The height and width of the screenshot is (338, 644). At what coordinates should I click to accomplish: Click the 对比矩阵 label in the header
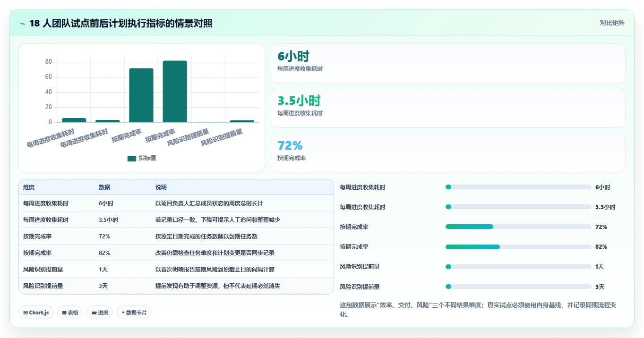(x=612, y=23)
